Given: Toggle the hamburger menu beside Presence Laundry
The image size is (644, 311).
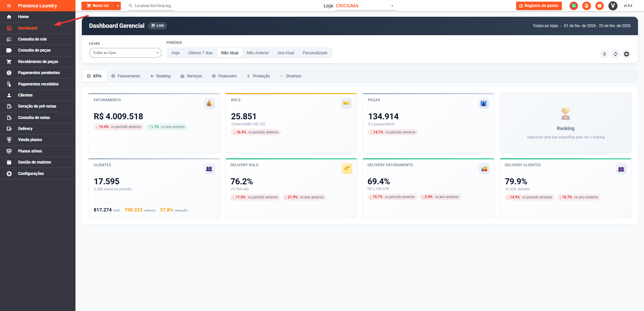Looking at the screenshot, I should (9, 6).
